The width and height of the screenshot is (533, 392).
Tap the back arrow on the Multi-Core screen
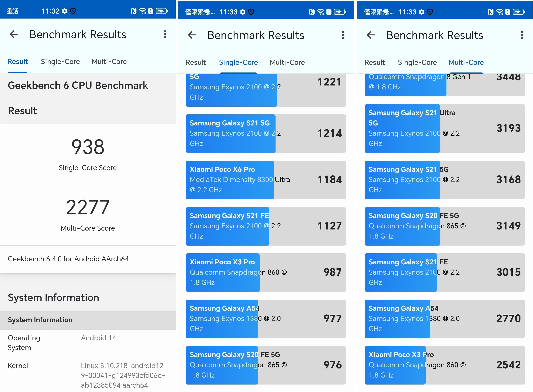pyautogui.click(x=371, y=35)
